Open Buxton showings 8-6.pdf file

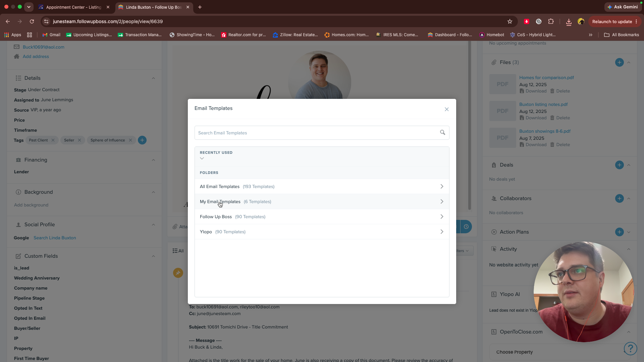click(545, 131)
